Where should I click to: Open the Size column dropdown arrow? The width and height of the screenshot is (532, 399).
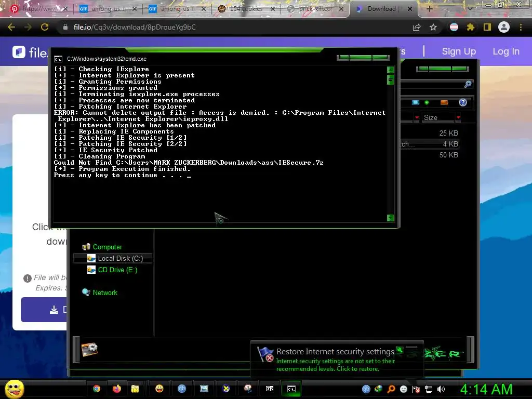pos(458,118)
